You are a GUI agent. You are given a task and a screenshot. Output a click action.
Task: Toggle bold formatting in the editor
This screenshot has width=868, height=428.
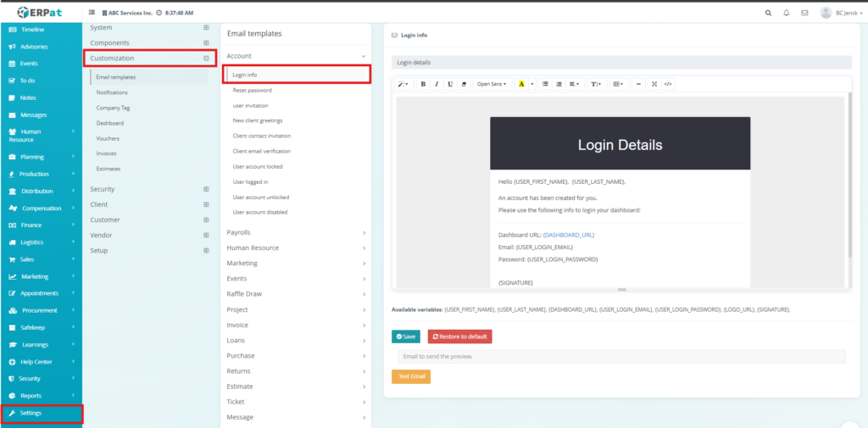(423, 84)
